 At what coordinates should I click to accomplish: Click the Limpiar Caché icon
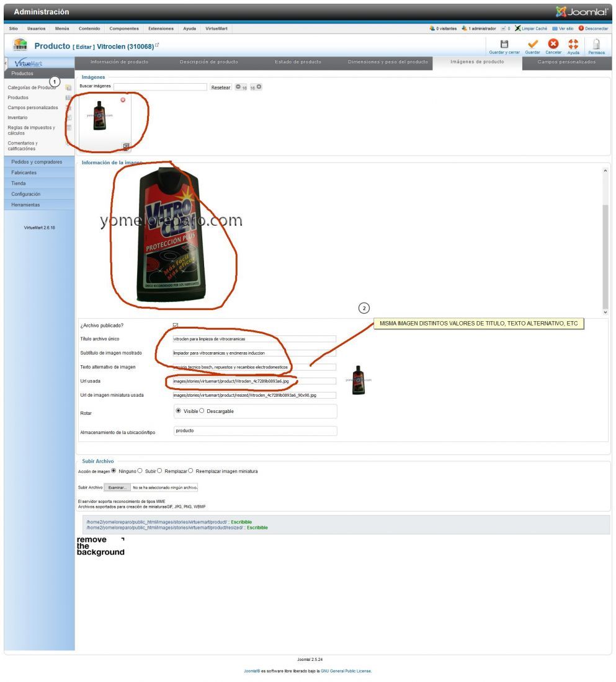(x=517, y=29)
